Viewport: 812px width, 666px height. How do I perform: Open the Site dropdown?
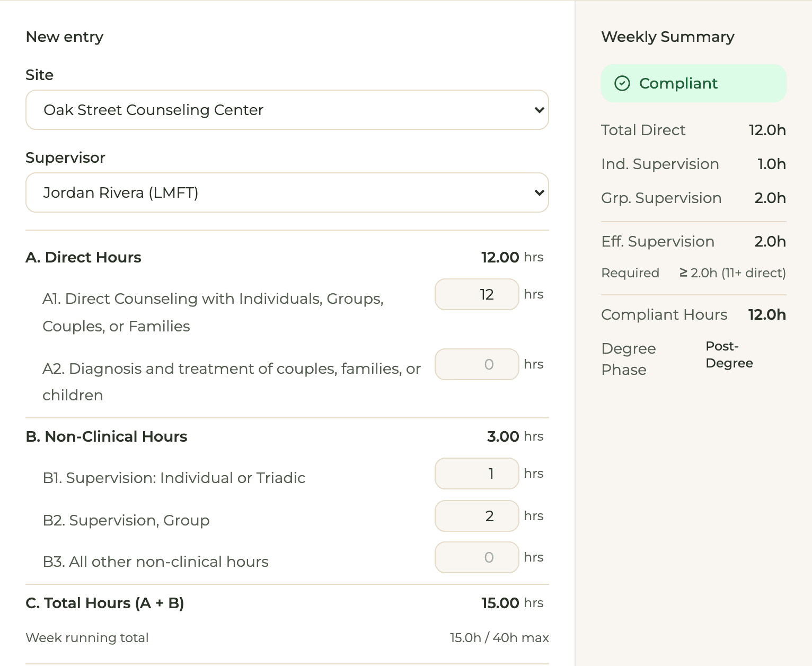click(287, 110)
